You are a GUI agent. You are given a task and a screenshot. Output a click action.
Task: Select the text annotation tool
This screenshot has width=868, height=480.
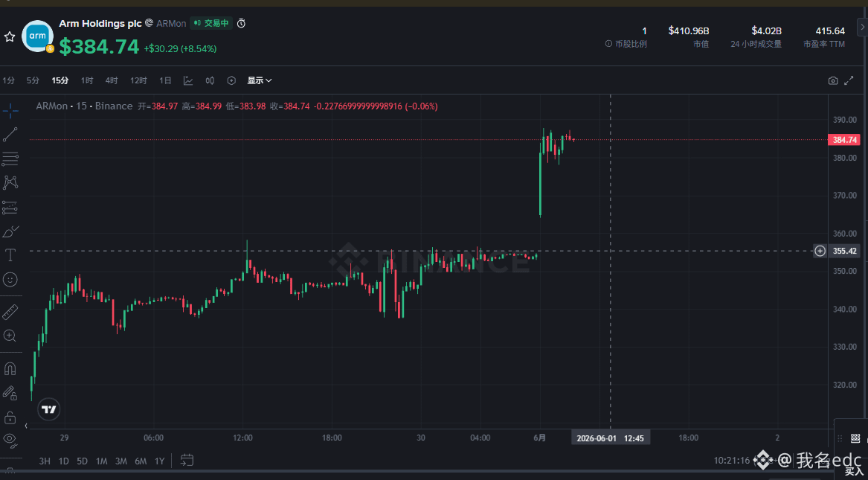click(10, 255)
